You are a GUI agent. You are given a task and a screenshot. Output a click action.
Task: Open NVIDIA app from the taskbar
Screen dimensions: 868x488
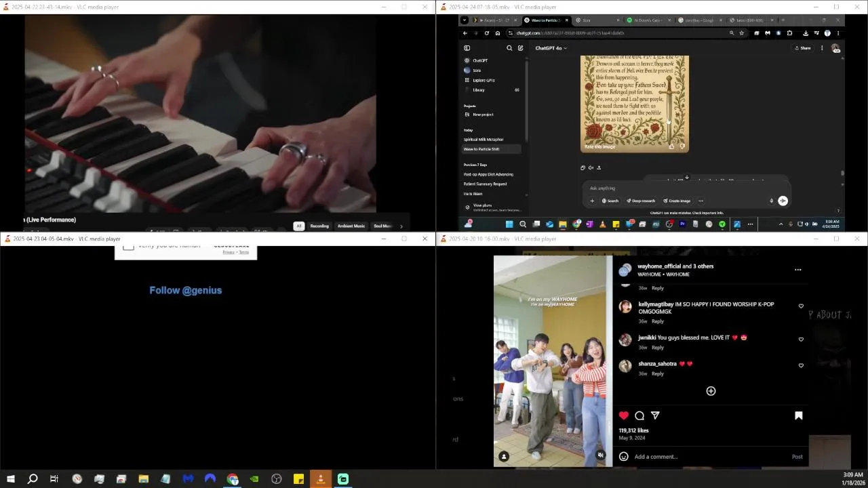tap(254, 479)
